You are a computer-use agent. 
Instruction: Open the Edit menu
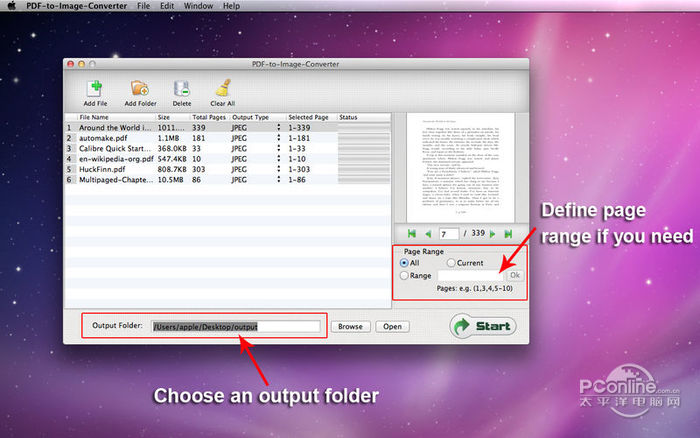[x=167, y=6]
